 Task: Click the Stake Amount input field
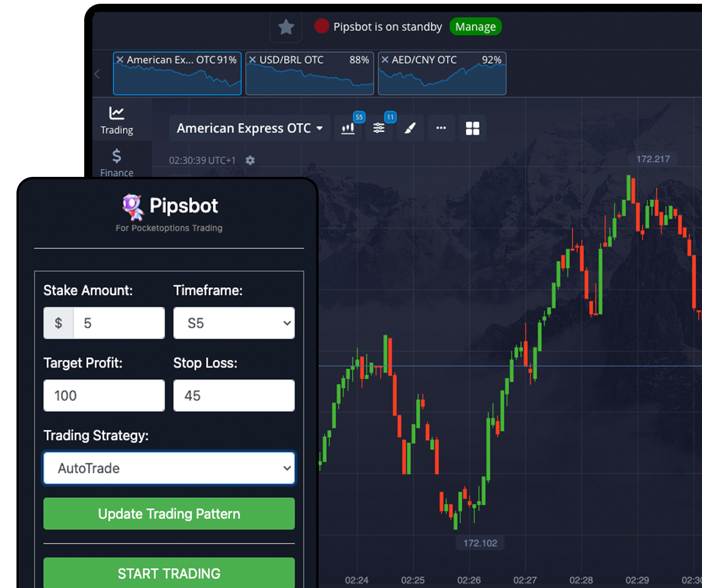[x=119, y=323]
